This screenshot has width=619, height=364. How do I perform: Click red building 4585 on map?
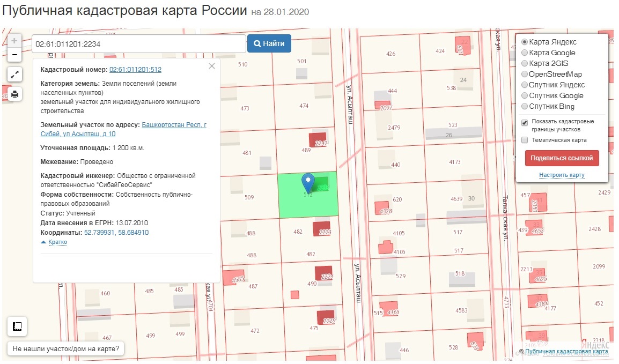(x=234, y=277)
